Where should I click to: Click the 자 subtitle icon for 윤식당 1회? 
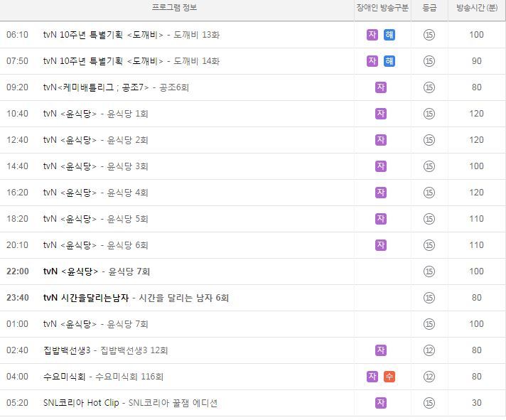pyautogui.click(x=381, y=114)
